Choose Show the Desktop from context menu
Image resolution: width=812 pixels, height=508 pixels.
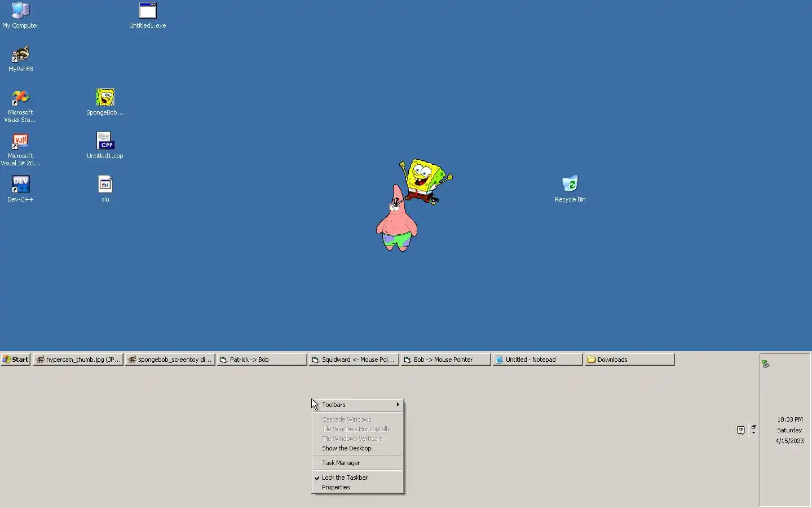coord(358,448)
